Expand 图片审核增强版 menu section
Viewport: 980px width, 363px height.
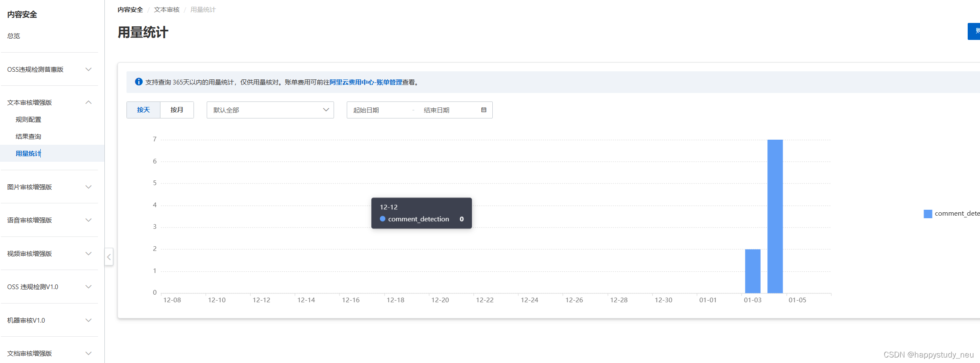click(49, 187)
